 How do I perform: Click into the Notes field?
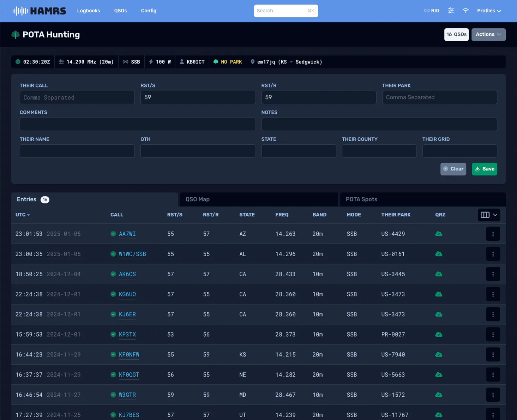[379, 124]
